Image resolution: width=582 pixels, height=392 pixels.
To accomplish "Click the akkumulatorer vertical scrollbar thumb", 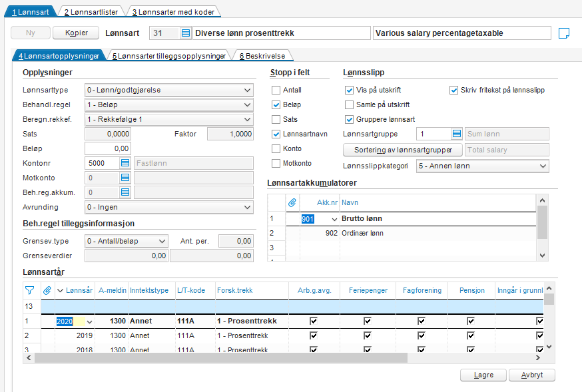I will click(542, 222).
